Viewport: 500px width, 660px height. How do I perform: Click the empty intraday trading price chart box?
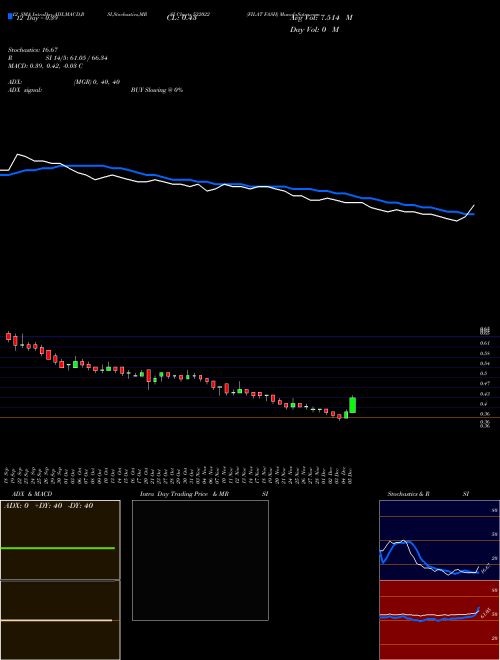(x=200, y=560)
